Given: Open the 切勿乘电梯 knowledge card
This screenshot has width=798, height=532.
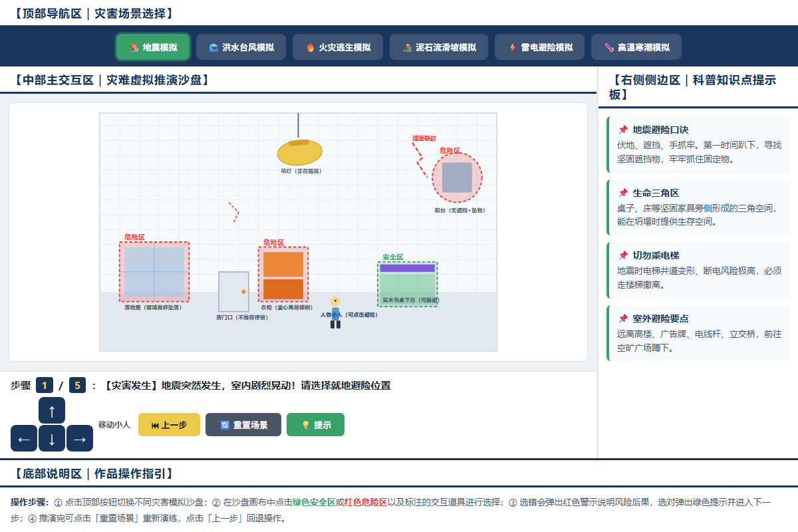Looking at the screenshot, I should tap(698, 270).
